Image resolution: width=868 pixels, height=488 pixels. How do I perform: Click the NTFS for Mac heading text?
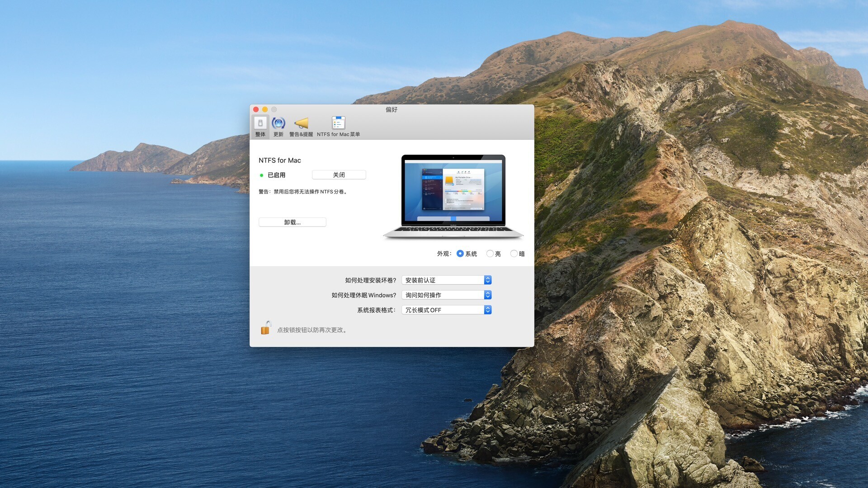click(x=280, y=160)
